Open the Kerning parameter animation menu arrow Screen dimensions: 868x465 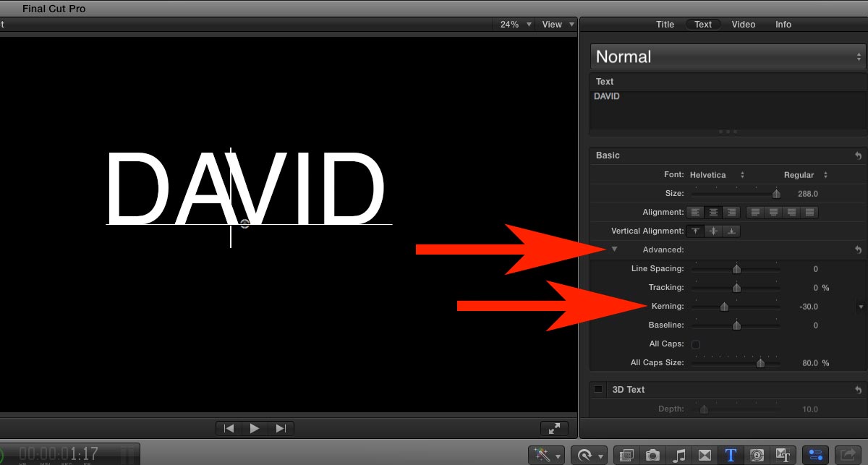tap(861, 307)
